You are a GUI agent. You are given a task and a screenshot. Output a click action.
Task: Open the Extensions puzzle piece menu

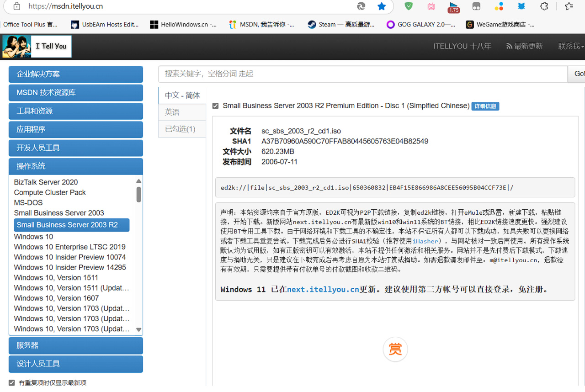pos(544,6)
